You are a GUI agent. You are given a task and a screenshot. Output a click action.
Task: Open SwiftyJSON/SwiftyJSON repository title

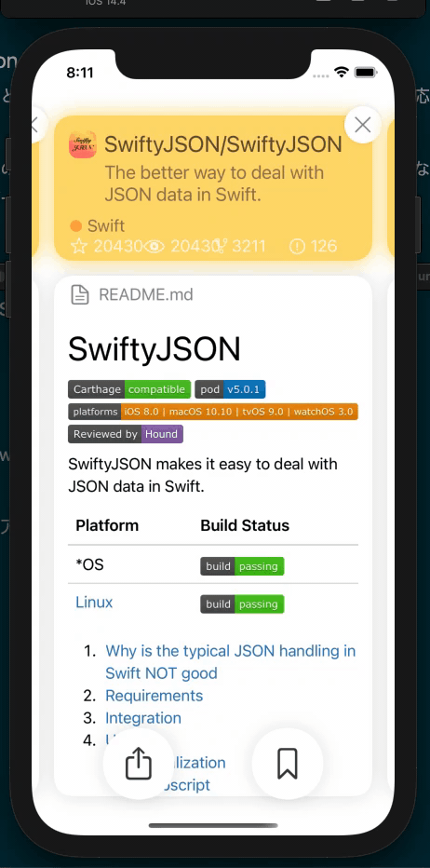[x=223, y=144]
